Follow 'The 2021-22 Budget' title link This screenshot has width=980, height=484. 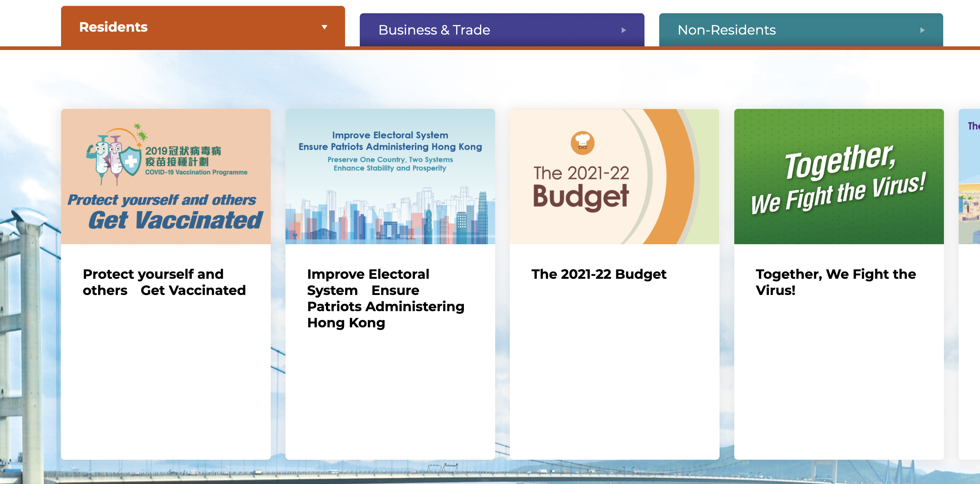coord(599,274)
